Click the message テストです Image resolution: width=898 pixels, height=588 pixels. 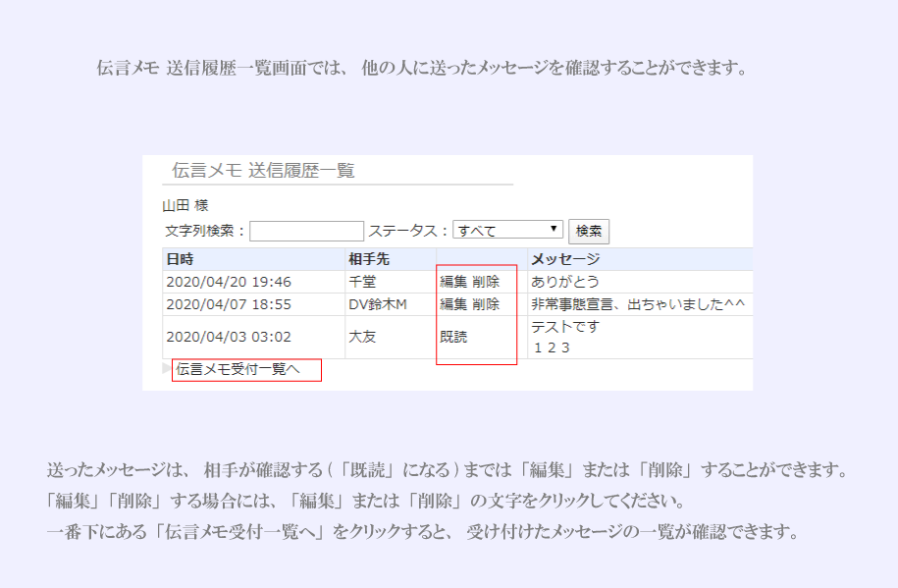pos(565,327)
